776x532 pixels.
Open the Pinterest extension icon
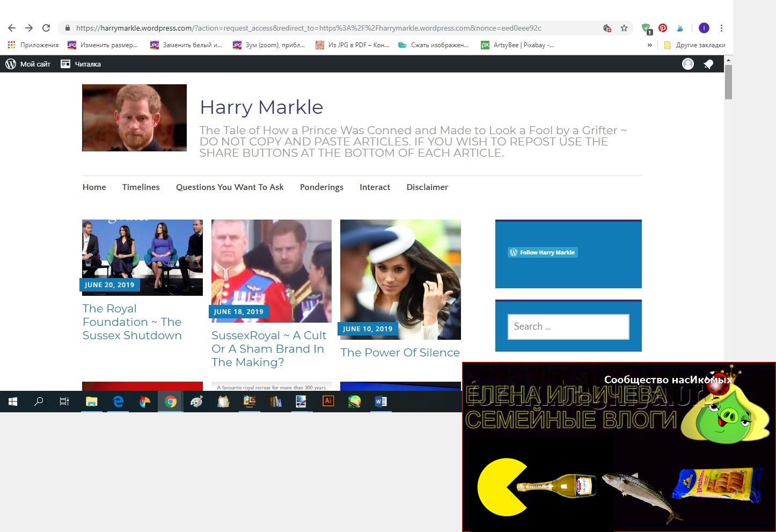click(663, 28)
